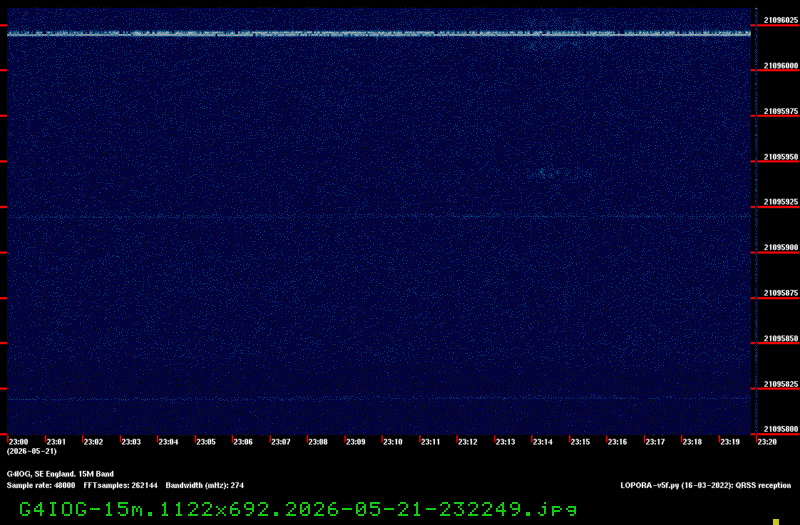Screen dimensions: 800x525
Task: Click the date text (2026-05-21)
Action: 32,452
